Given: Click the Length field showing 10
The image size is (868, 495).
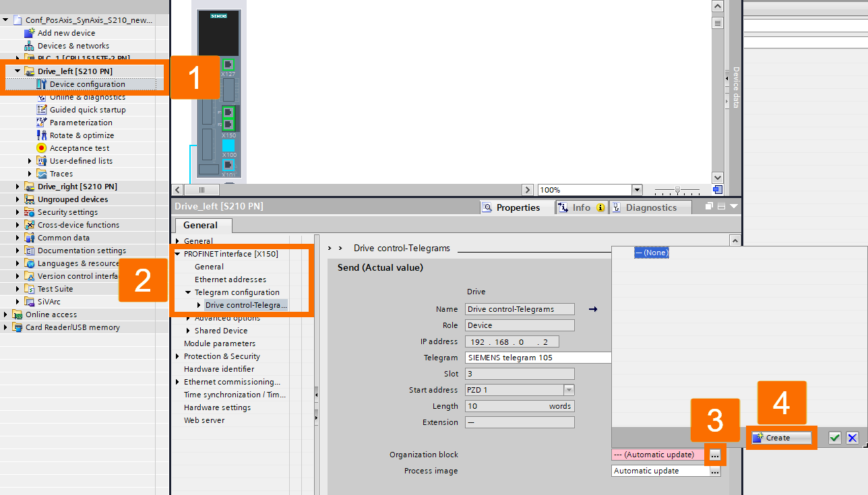Looking at the screenshot, I should (x=520, y=406).
